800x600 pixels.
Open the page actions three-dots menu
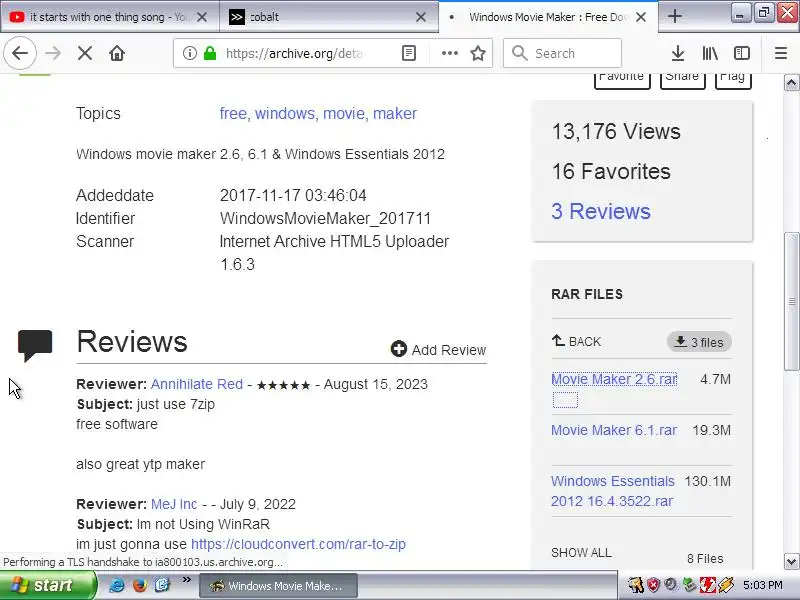[x=449, y=53]
